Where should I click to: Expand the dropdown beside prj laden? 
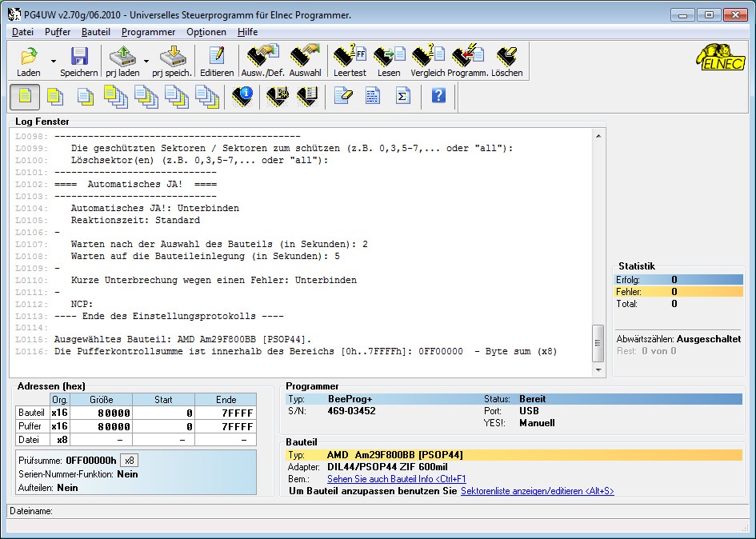tap(146, 60)
